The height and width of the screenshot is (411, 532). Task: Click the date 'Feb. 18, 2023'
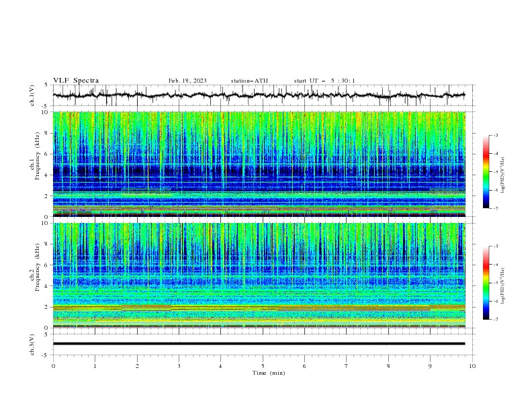tap(187, 81)
